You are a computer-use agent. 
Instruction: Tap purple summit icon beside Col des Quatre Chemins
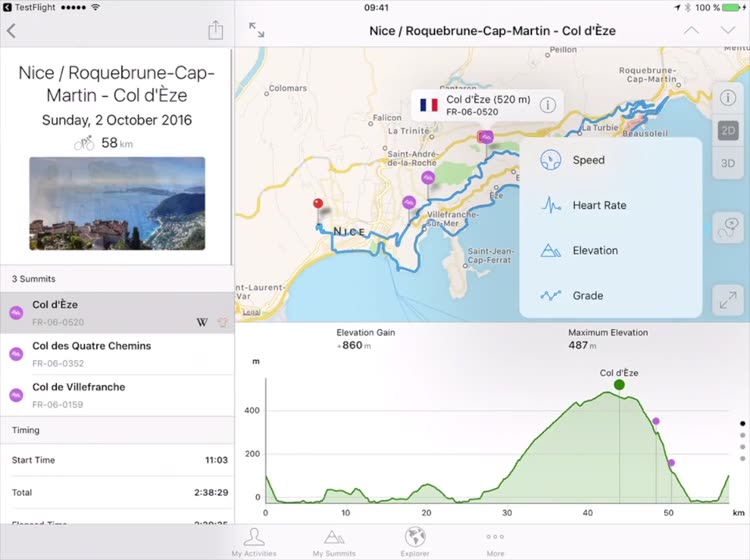pos(16,354)
